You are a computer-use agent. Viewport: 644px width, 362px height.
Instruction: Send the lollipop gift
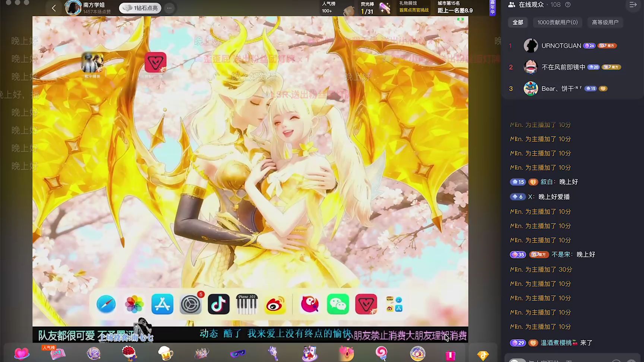click(382, 353)
